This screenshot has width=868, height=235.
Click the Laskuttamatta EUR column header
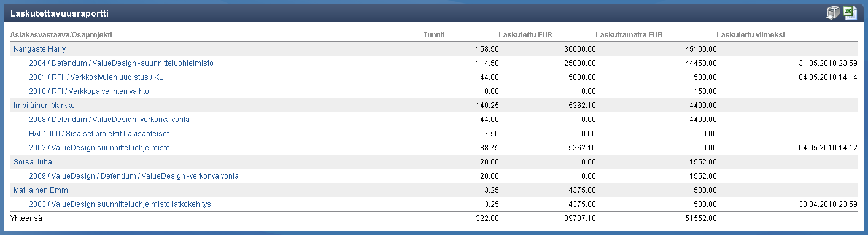629,34
